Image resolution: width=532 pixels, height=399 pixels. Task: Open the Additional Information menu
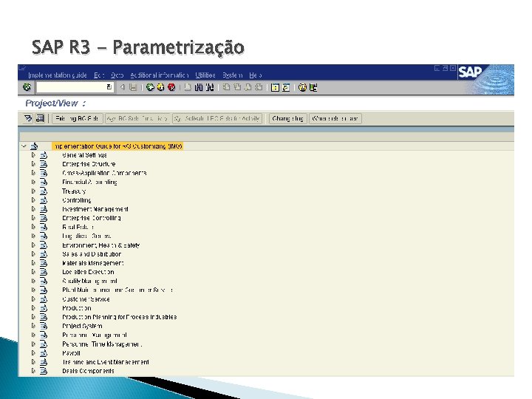(x=159, y=75)
